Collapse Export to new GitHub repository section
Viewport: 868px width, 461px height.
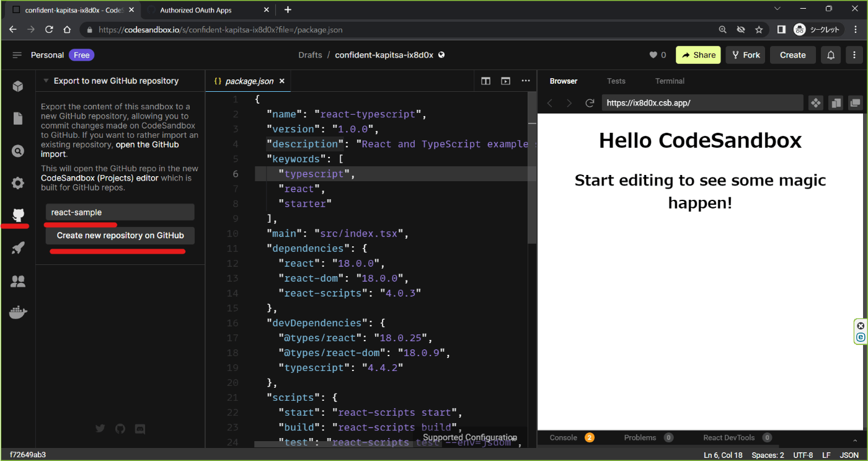[46, 81]
